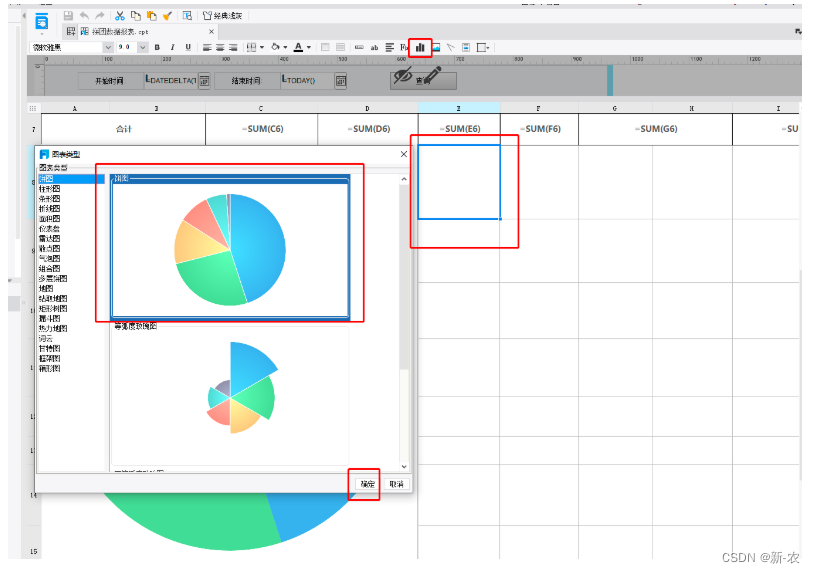815x573 pixels.
Task: Open the end date calendar picker
Action: [340, 81]
